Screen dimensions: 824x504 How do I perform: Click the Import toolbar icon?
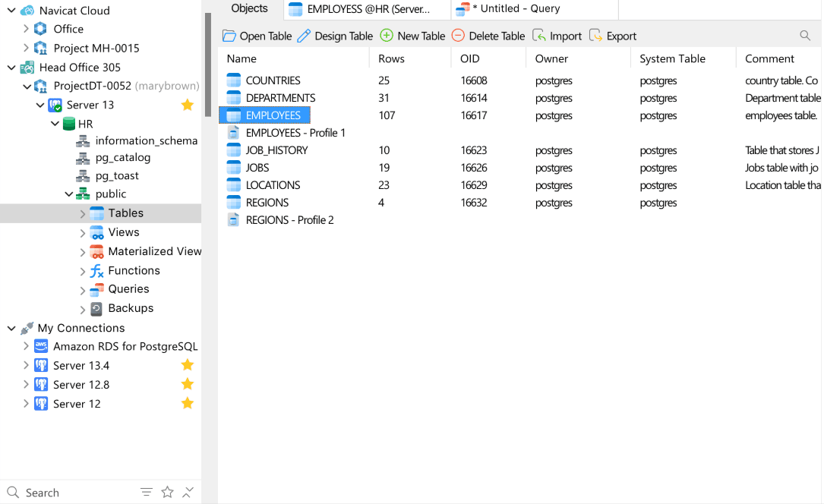pyautogui.click(x=539, y=36)
